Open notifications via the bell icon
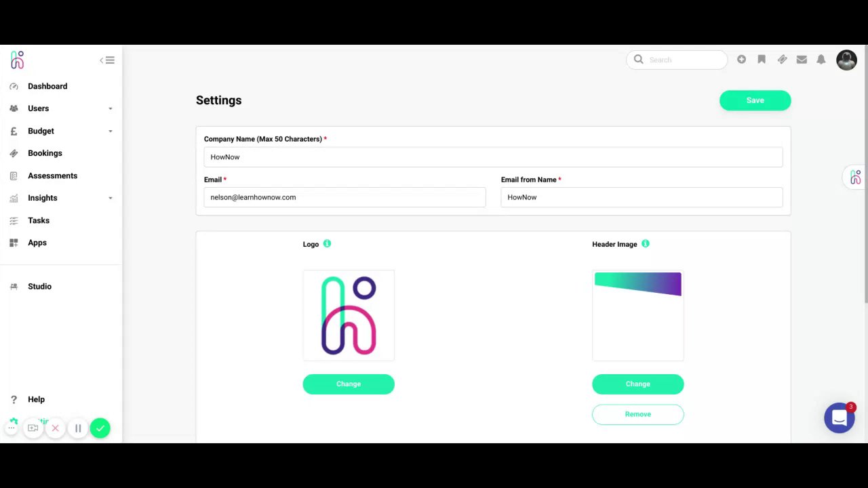 click(x=821, y=60)
